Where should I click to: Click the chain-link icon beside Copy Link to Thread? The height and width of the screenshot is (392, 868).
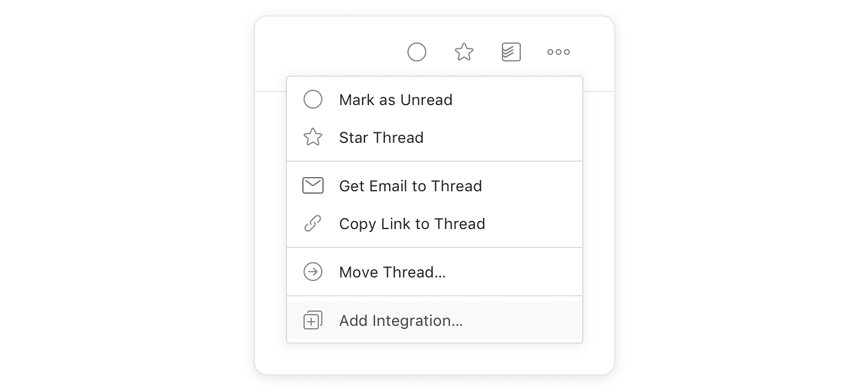(313, 224)
